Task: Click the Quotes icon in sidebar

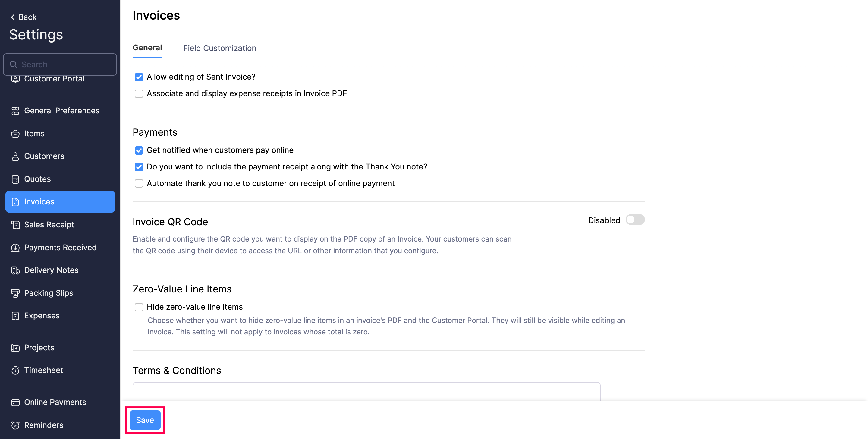Action: 15,179
